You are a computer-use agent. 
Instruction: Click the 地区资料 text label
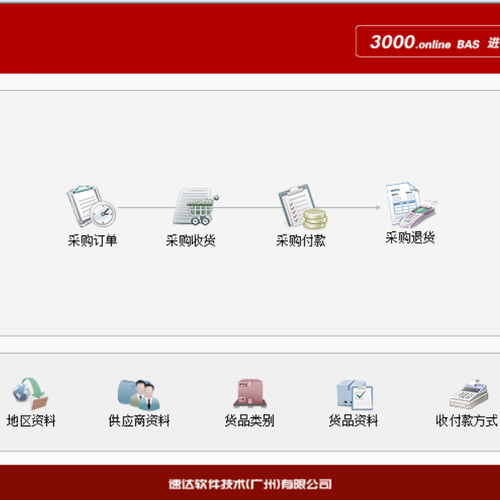(31, 421)
